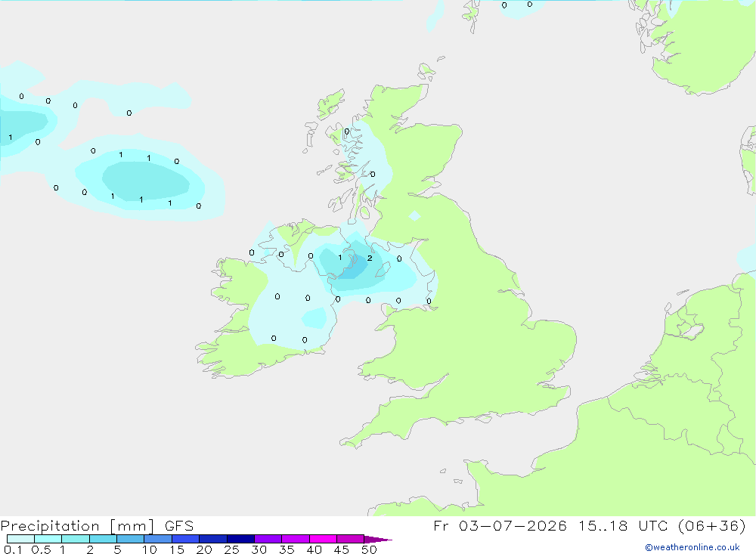Click the '35' legend scale label
This screenshot has width=756, height=554.
(287, 549)
